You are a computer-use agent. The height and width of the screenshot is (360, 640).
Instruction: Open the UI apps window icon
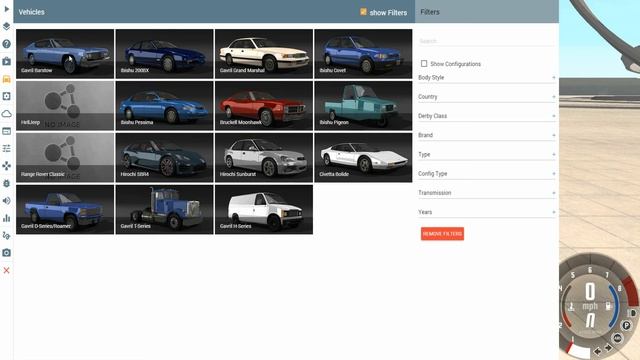click(x=7, y=131)
